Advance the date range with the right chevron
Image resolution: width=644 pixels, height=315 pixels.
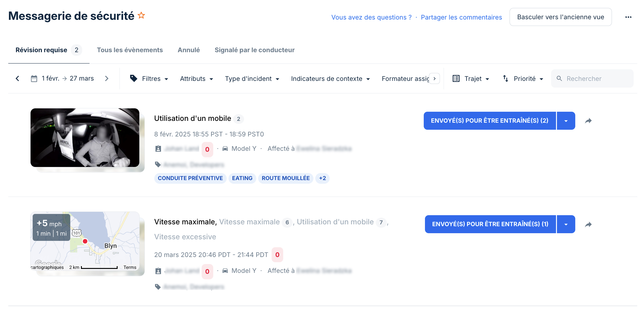107,78
